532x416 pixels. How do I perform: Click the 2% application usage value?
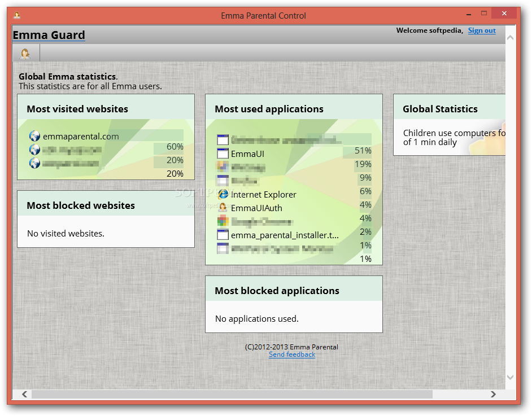tap(365, 232)
